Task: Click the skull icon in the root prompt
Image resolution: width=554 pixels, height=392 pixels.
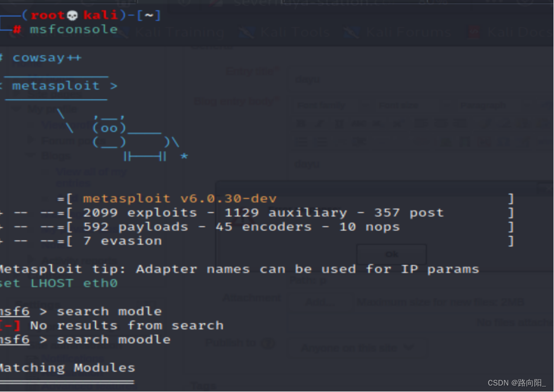Action: point(72,15)
